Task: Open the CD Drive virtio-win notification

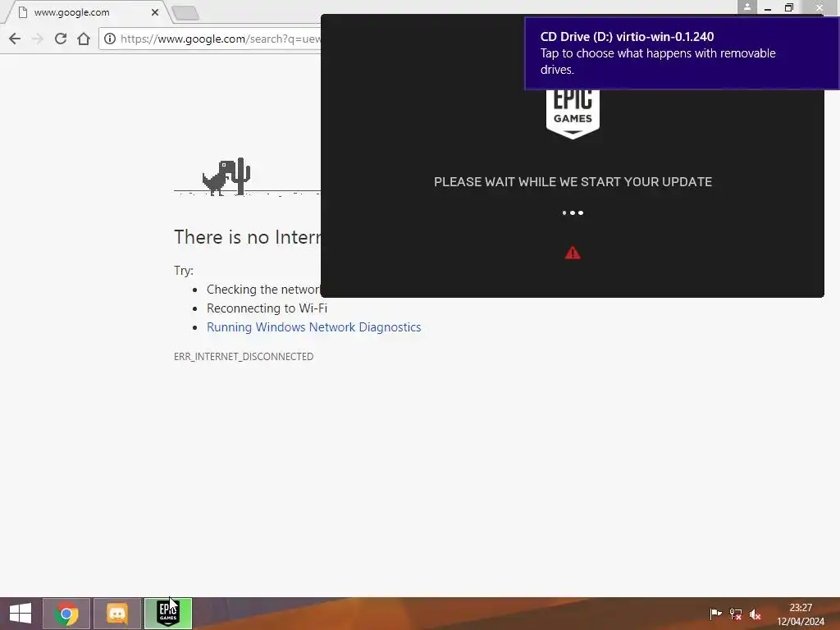Action: pyautogui.click(x=682, y=53)
